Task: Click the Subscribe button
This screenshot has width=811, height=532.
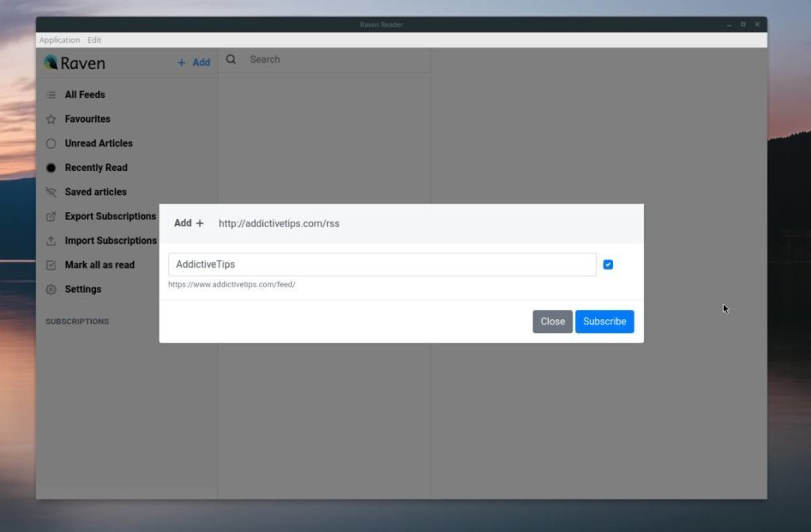Action: click(604, 321)
